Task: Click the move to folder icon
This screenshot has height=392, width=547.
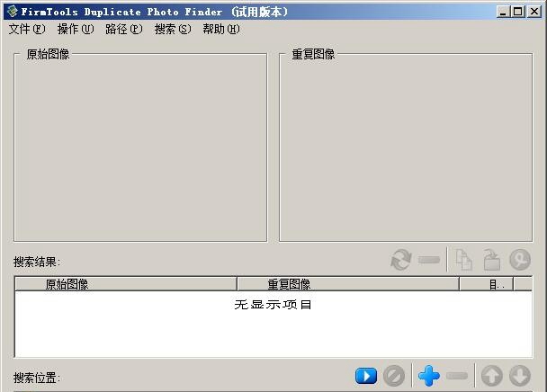Action: (492, 260)
